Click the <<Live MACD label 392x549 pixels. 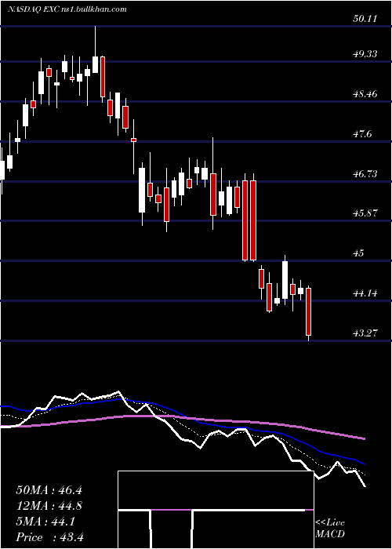[330, 528]
